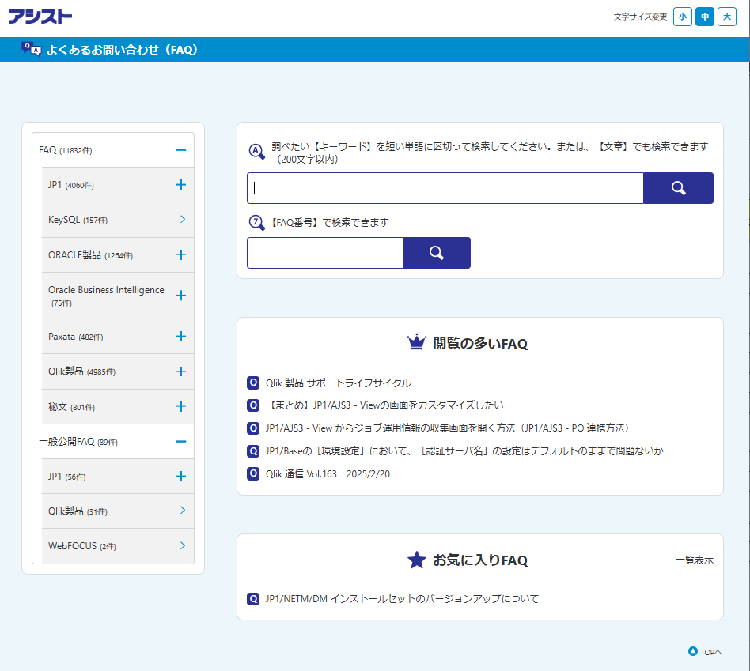750x671 pixels.
Task: Click the keyword search input field
Action: (x=445, y=188)
